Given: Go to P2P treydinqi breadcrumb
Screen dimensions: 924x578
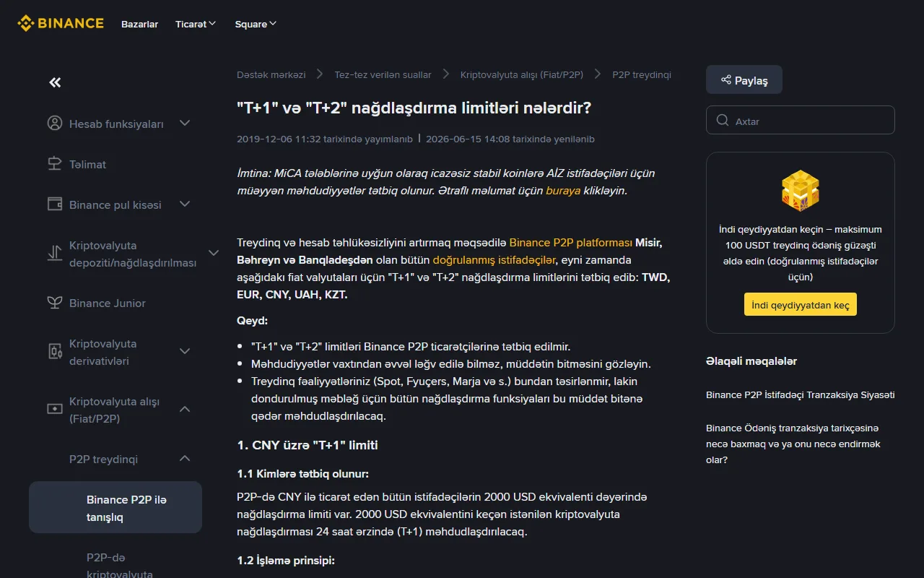Looking at the screenshot, I should coord(642,74).
